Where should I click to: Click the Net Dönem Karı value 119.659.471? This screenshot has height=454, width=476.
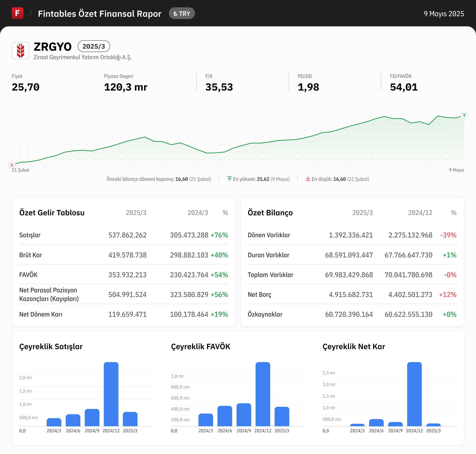click(x=127, y=314)
